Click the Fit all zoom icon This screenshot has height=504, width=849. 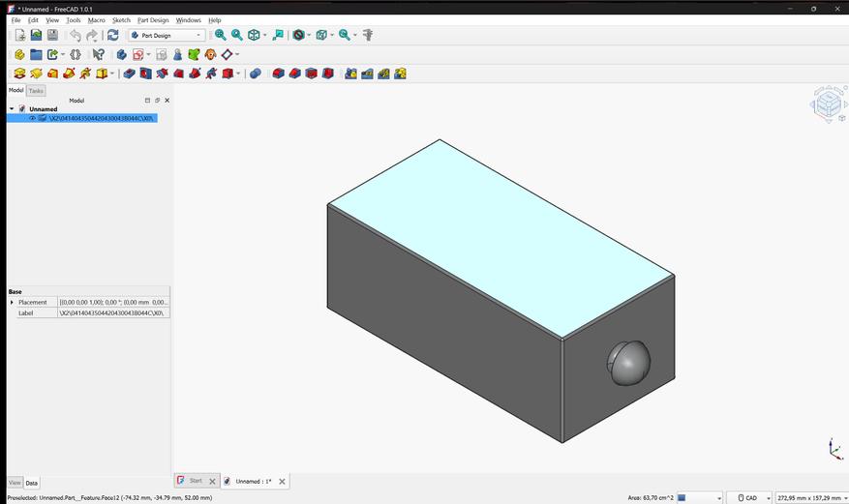(221, 35)
